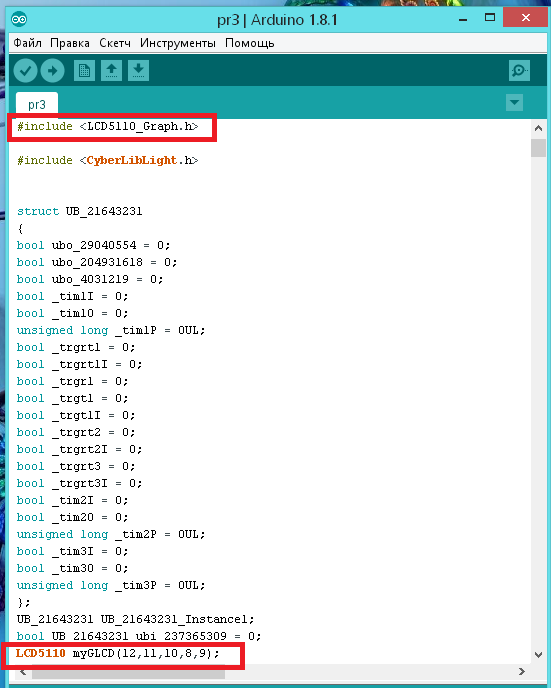Click the vertical scrollbar up arrow
This screenshot has height=688, width=551.
pos(538,128)
